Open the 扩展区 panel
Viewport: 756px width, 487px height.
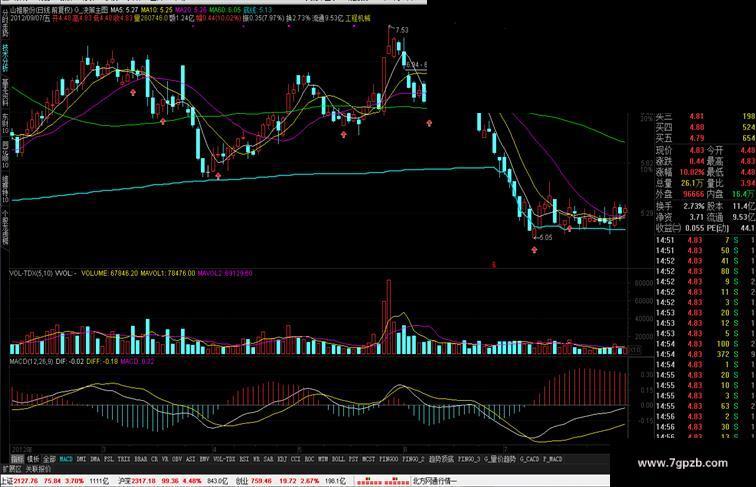click(x=11, y=469)
